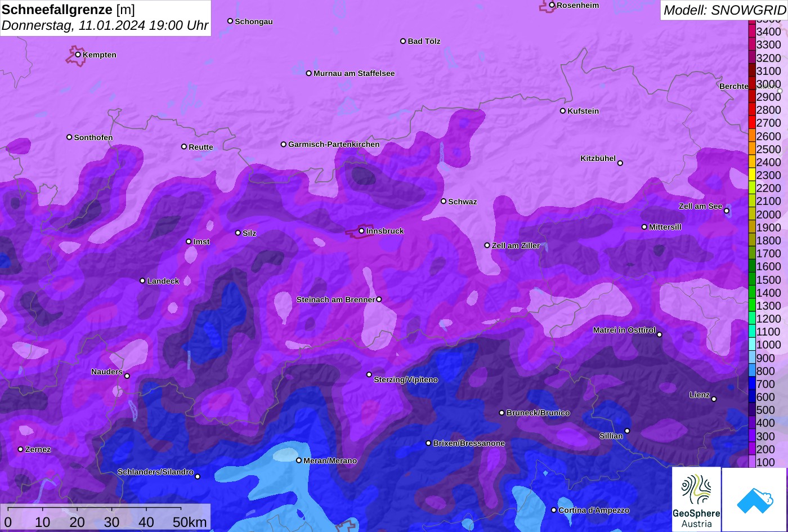Select the "Brixen/Bressanone" label
788x532 pixels.
469,443
